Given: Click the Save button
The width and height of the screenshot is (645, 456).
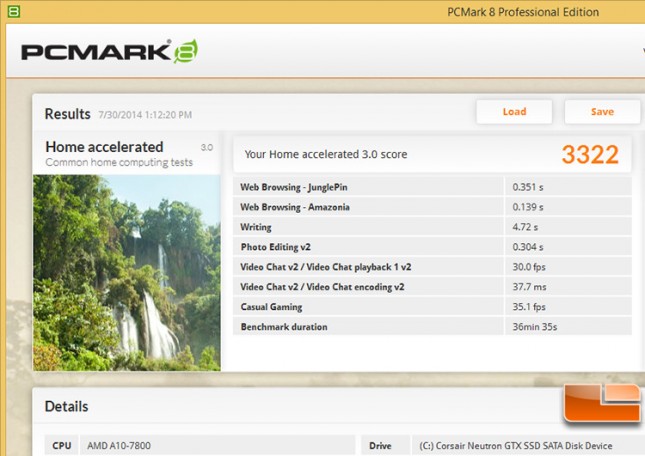Looking at the screenshot, I should pyautogui.click(x=602, y=111).
